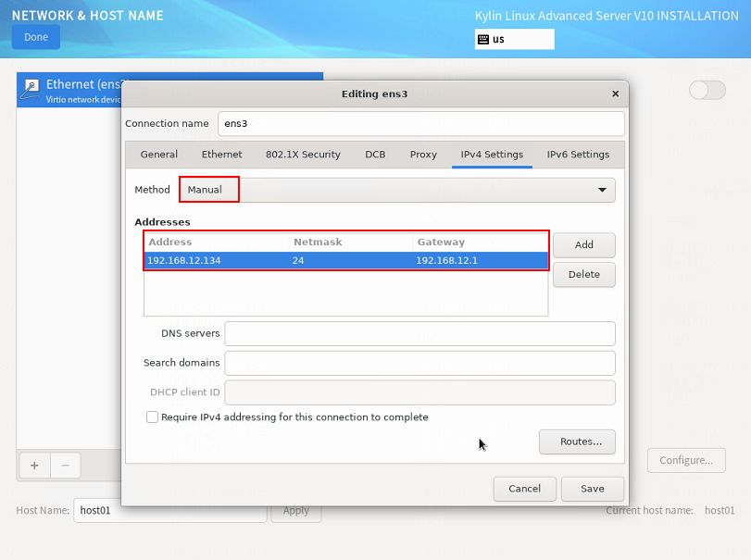Close the Editing ens3 dialog
Image resolution: width=751 pixels, height=560 pixels.
pos(616,93)
